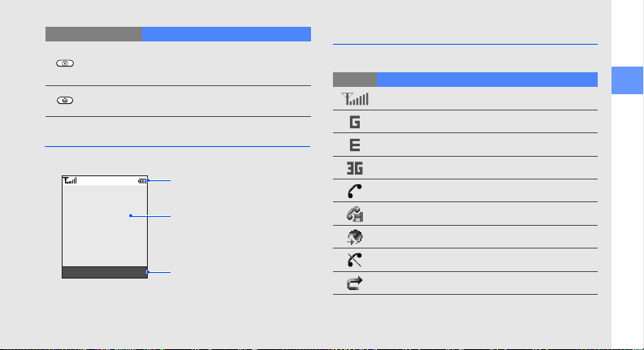Image resolution: width=644 pixels, height=350 pixels.
Task: Select the key icon below the camera key
Action: (65, 100)
